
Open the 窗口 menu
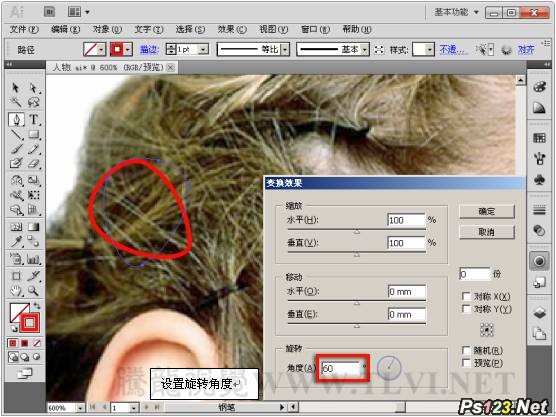[x=315, y=29]
